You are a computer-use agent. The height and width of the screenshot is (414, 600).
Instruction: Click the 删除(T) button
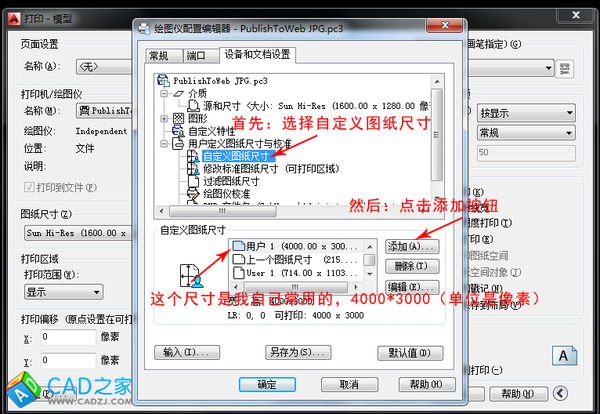(412, 266)
